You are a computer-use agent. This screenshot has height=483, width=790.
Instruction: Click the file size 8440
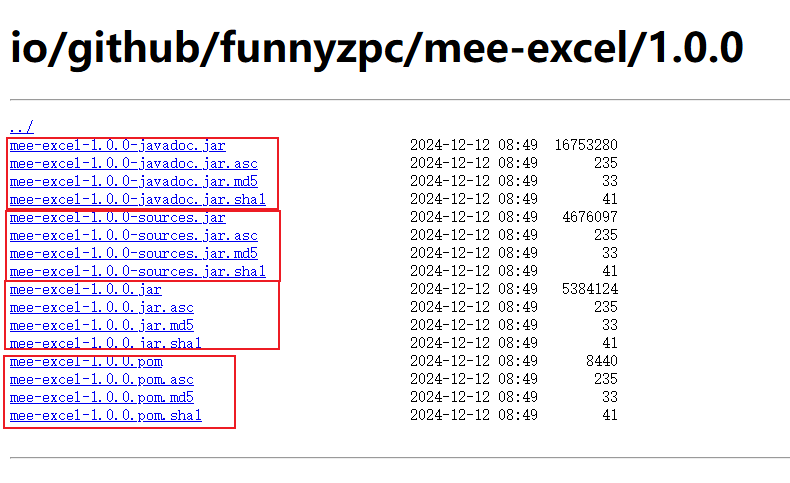click(x=602, y=361)
